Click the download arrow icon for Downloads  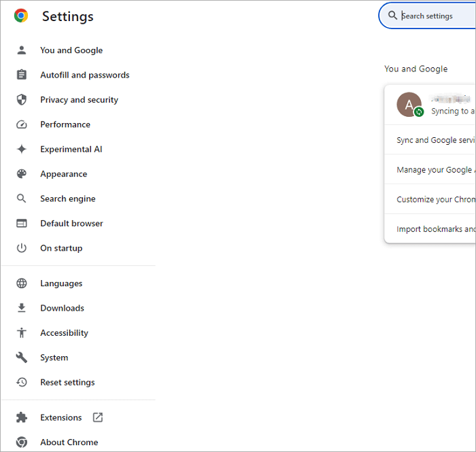[22, 308]
